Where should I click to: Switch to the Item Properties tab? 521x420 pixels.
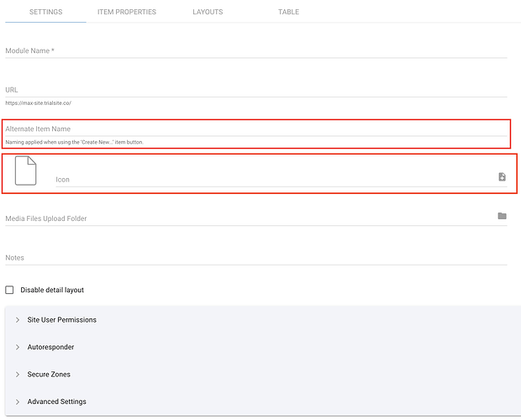(127, 12)
